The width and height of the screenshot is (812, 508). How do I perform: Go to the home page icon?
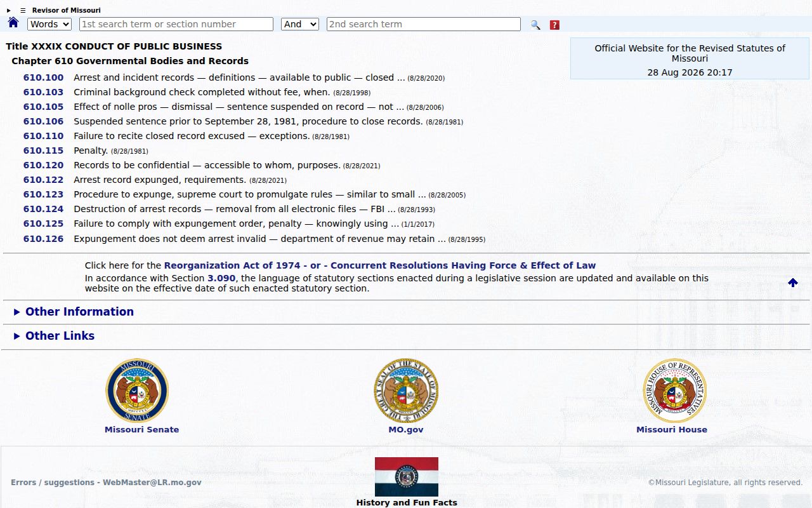pyautogui.click(x=13, y=23)
